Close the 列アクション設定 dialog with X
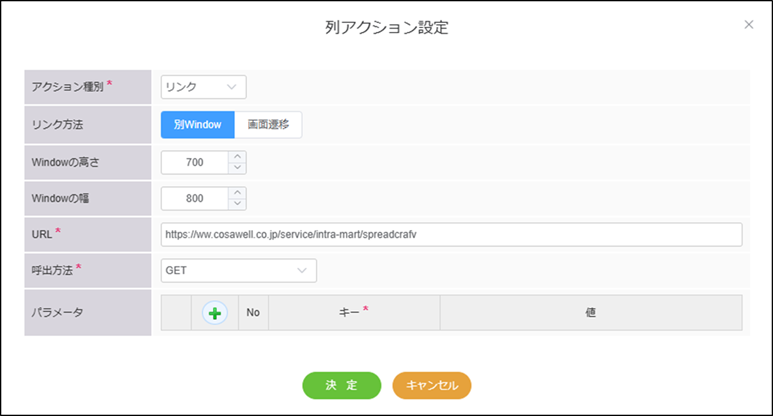This screenshot has width=773, height=416. [749, 25]
